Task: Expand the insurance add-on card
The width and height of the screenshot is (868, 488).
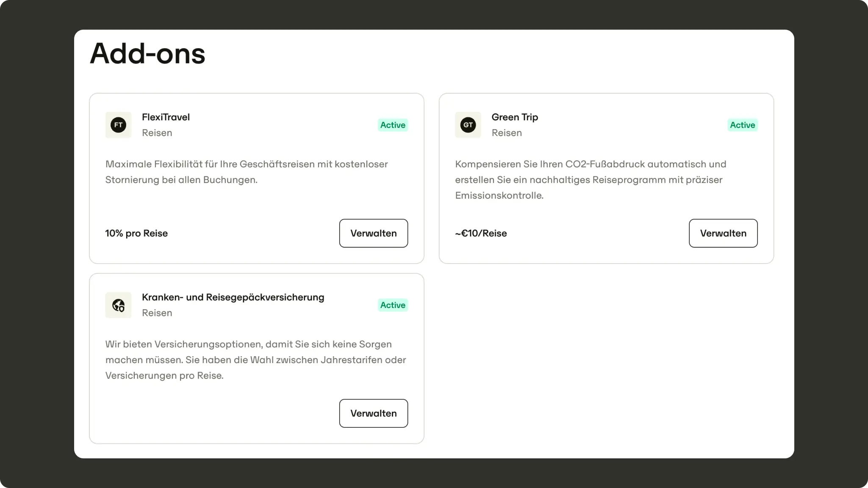Action: click(x=257, y=358)
